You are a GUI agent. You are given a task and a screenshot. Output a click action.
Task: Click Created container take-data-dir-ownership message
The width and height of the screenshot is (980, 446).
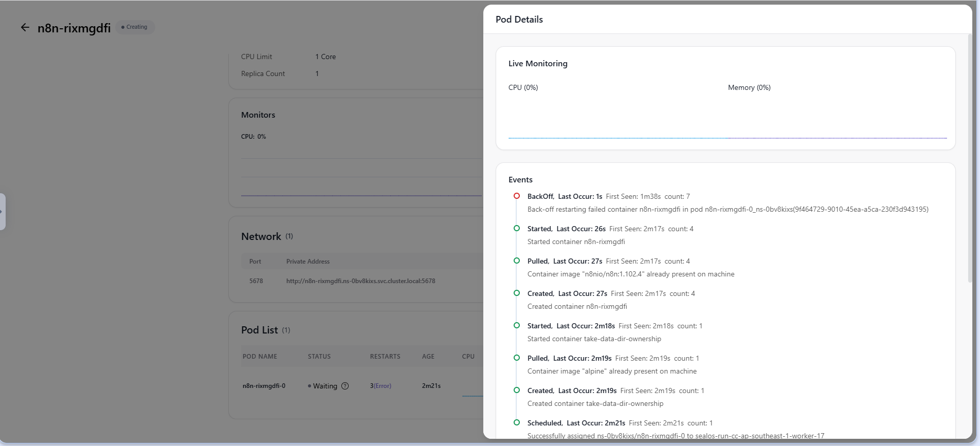pos(595,404)
